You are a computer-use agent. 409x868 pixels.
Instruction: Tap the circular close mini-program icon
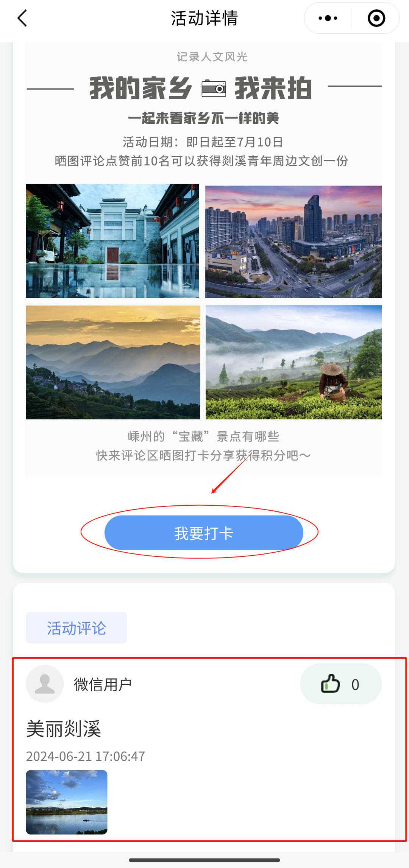[x=376, y=18]
